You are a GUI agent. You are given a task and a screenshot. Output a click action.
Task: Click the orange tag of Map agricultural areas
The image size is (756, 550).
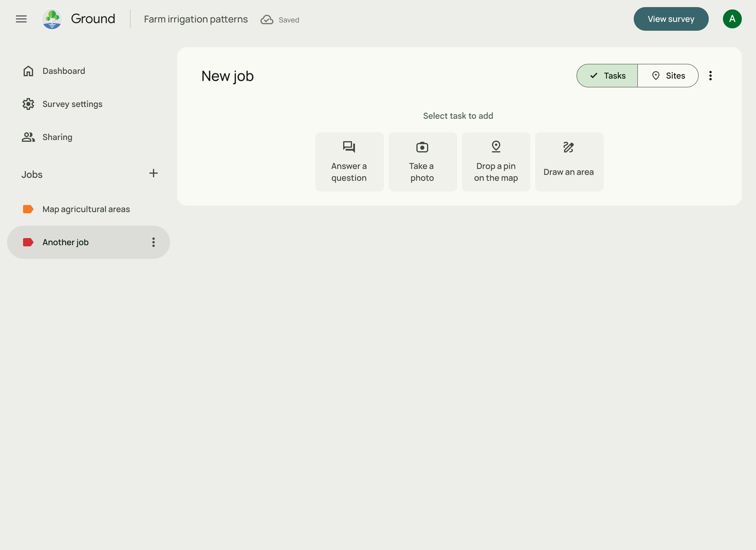coord(28,209)
